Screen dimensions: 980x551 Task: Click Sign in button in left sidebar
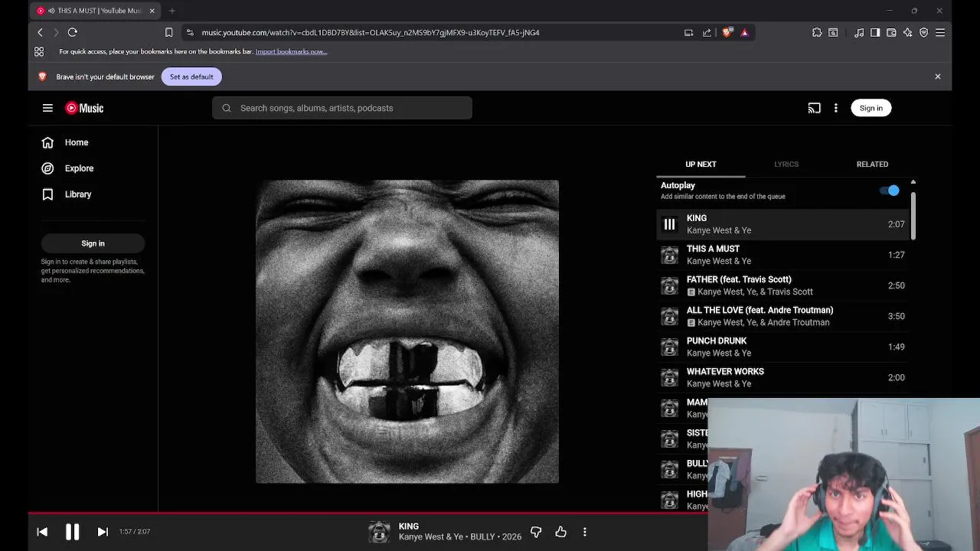[x=93, y=243]
